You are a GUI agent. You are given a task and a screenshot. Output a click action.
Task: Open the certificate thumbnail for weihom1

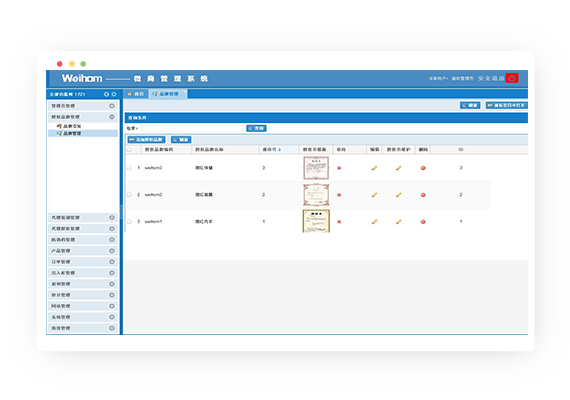316,221
